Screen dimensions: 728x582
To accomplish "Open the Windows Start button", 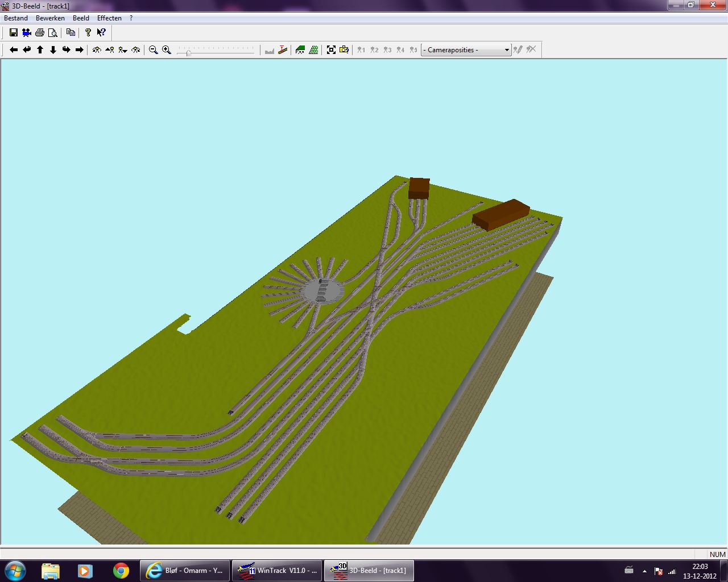I will [x=15, y=571].
